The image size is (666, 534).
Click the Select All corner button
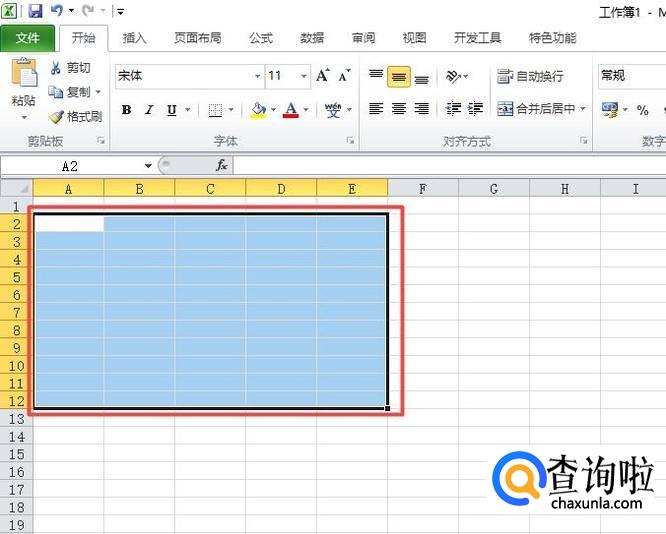coord(17,188)
